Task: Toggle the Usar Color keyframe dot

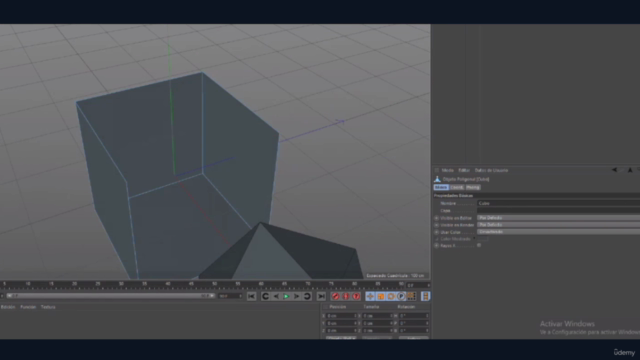Action: click(x=436, y=232)
